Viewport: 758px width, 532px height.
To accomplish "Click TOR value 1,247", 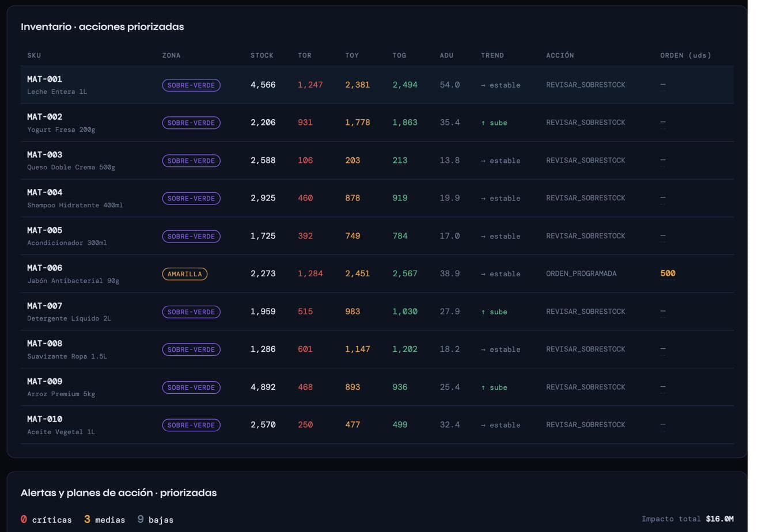I will pos(310,85).
